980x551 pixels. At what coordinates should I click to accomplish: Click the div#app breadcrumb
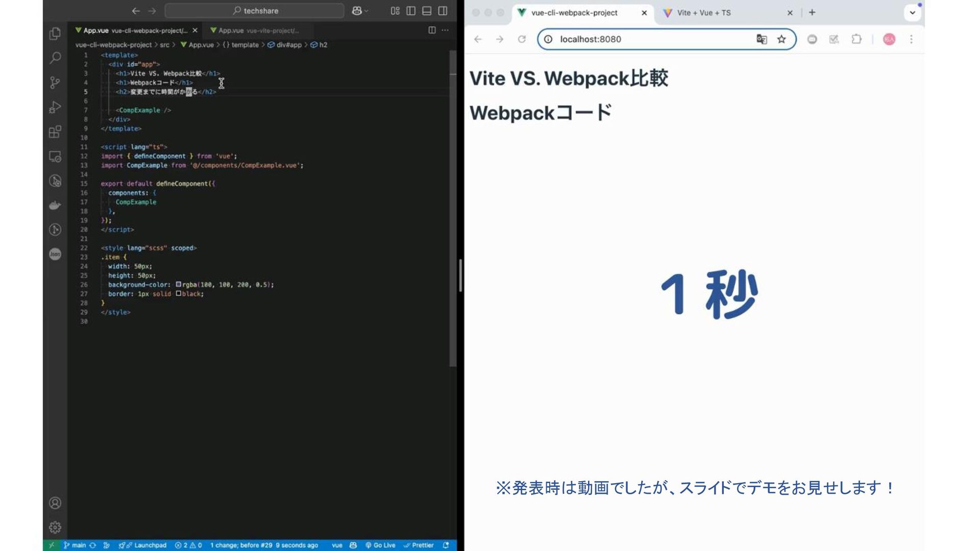[x=285, y=45]
